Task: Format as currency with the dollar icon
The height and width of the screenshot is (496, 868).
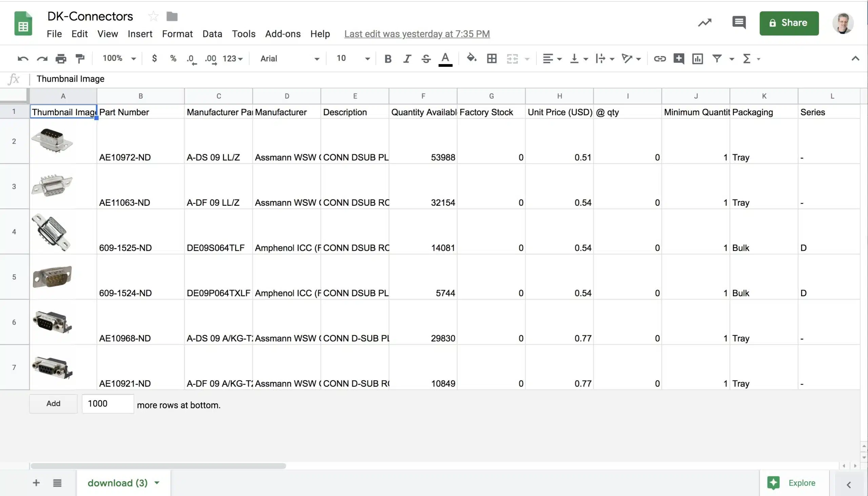Action: (154, 59)
